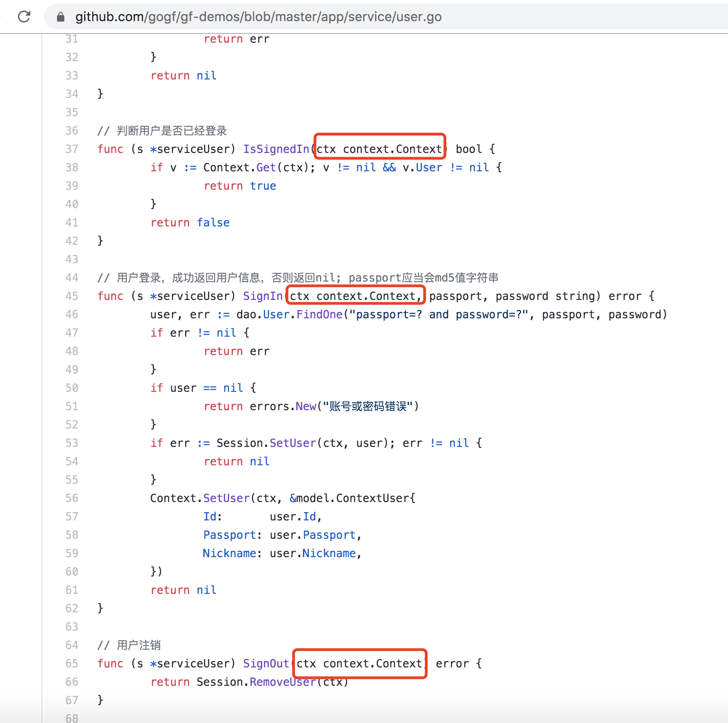The image size is (728, 723).
Task: Click the comment "判断用户是否已经登录"
Action: [172, 131]
